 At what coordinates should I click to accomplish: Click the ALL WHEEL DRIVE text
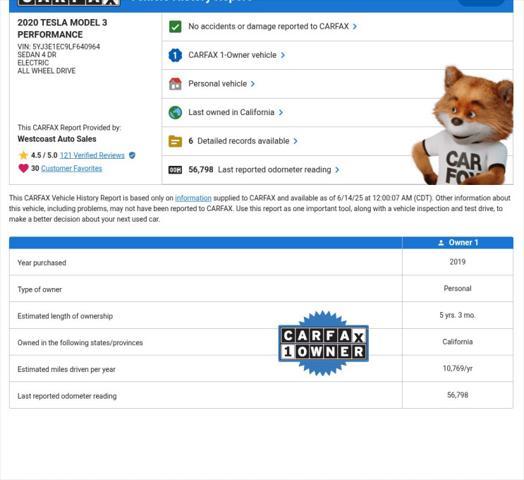point(46,71)
